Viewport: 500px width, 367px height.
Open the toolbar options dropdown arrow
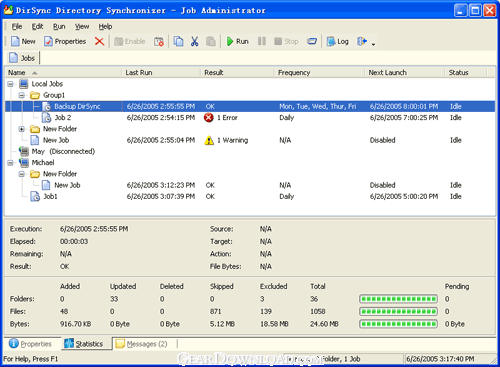[373, 44]
